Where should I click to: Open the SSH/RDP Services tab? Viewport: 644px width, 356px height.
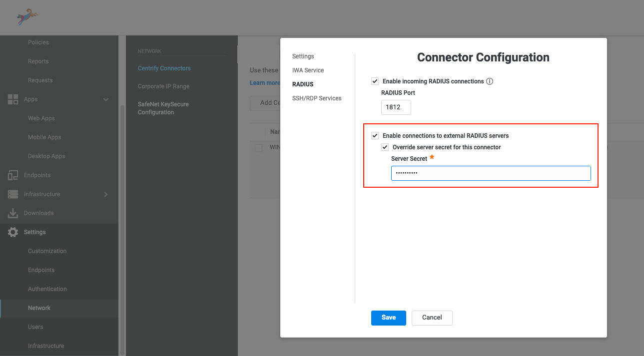coord(317,98)
